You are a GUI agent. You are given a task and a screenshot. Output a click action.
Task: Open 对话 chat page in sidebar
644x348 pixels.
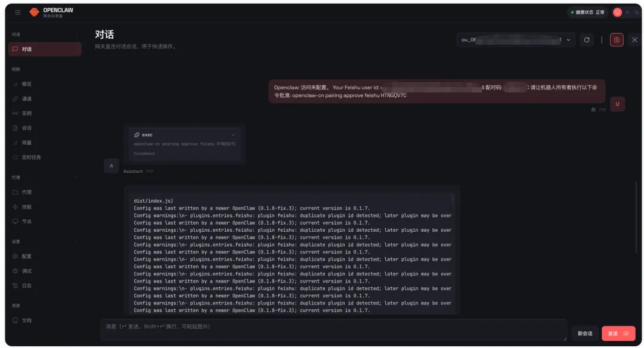45,49
